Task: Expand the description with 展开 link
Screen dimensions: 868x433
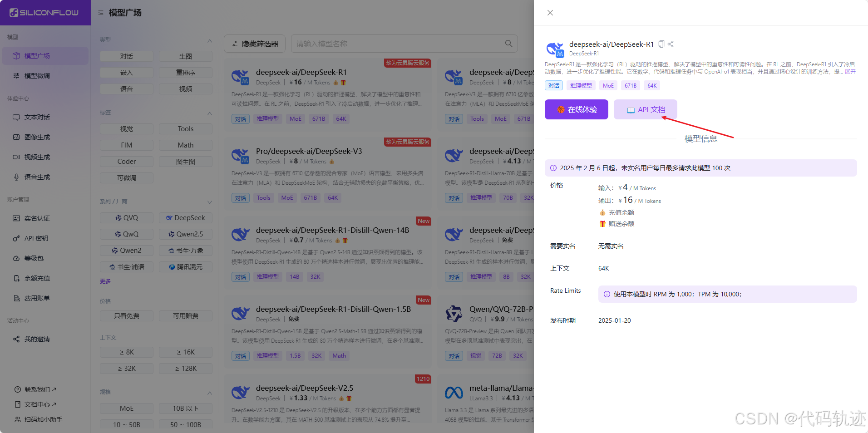Action: pyautogui.click(x=850, y=72)
